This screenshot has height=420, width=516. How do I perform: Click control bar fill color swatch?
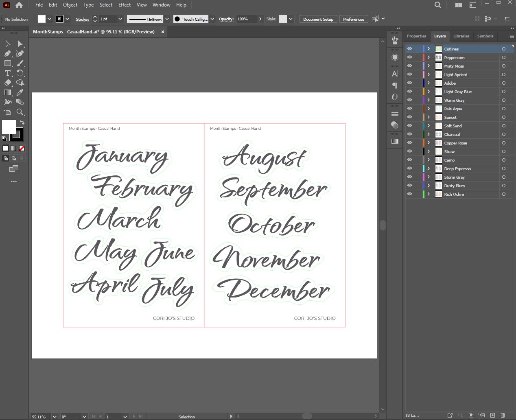(x=42, y=19)
